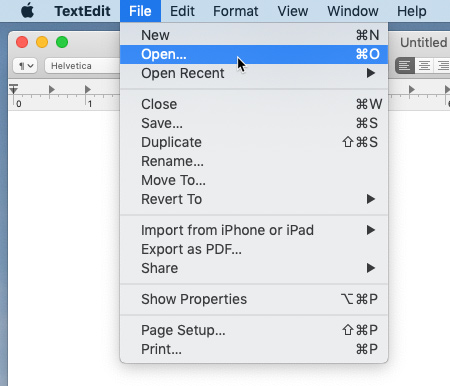Open the Edit menu

(182, 11)
